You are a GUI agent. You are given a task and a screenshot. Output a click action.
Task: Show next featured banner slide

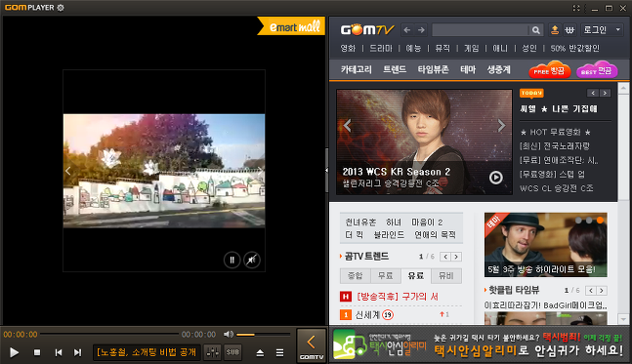tap(501, 126)
